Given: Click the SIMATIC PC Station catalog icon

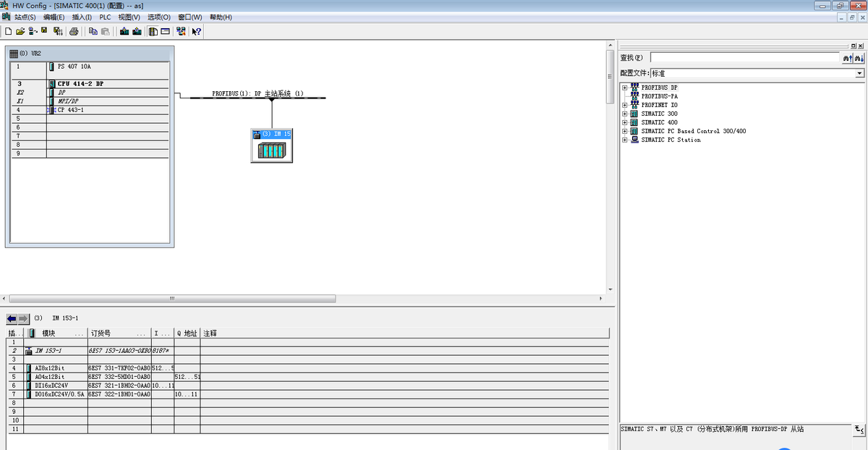Looking at the screenshot, I should pyautogui.click(x=634, y=140).
